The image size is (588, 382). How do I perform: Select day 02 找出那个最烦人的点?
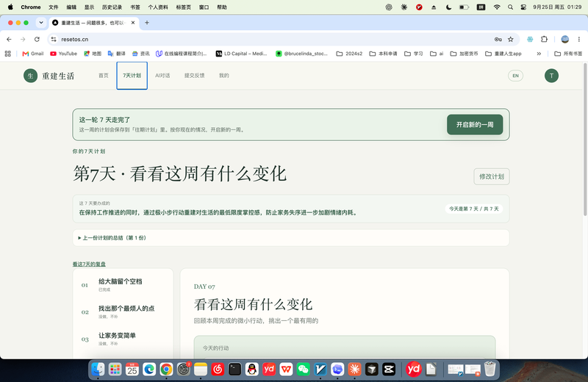click(123, 311)
